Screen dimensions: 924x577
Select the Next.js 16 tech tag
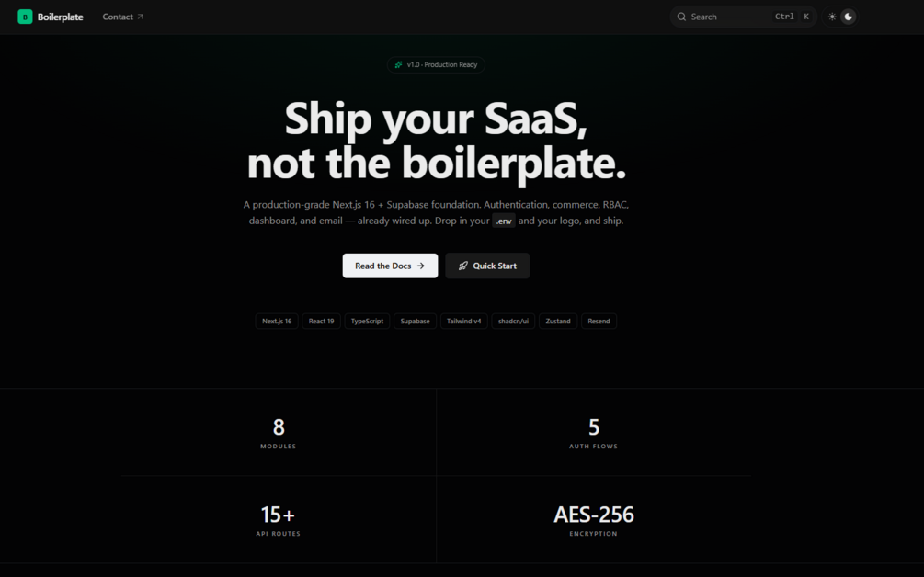point(277,321)
